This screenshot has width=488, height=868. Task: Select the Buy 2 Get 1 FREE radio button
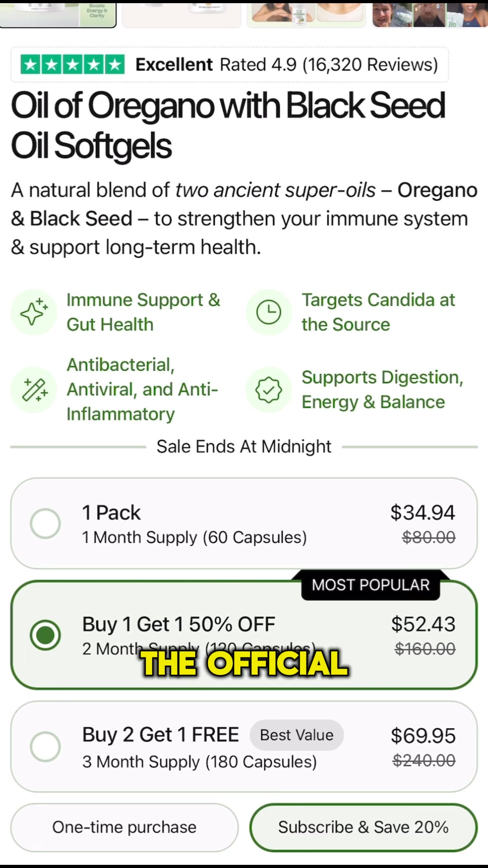pos(45,746)
